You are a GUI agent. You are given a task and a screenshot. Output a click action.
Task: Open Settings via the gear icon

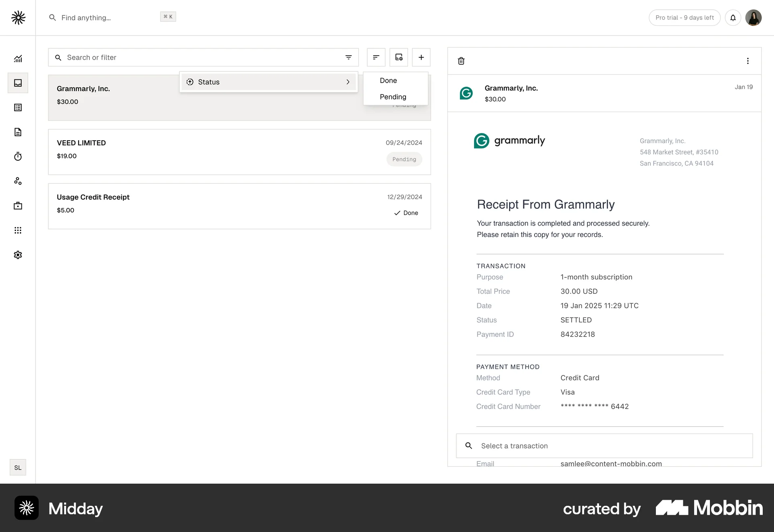pos(18,255)
